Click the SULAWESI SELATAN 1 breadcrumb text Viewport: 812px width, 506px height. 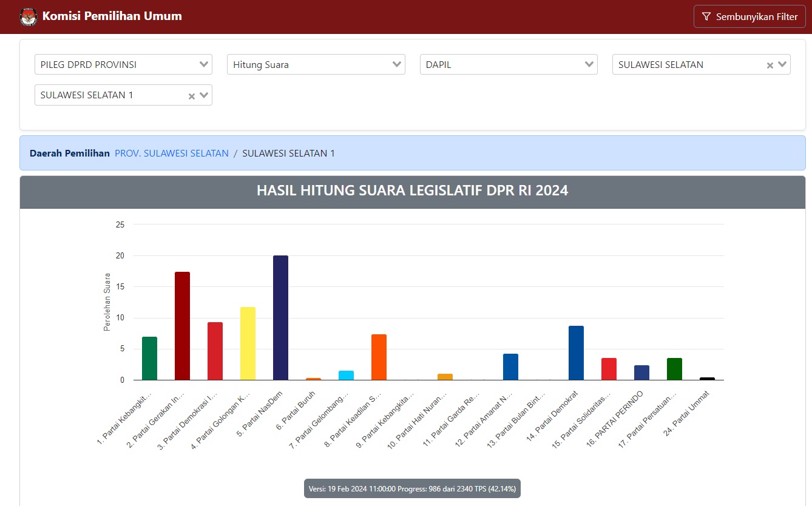point(288,153)
